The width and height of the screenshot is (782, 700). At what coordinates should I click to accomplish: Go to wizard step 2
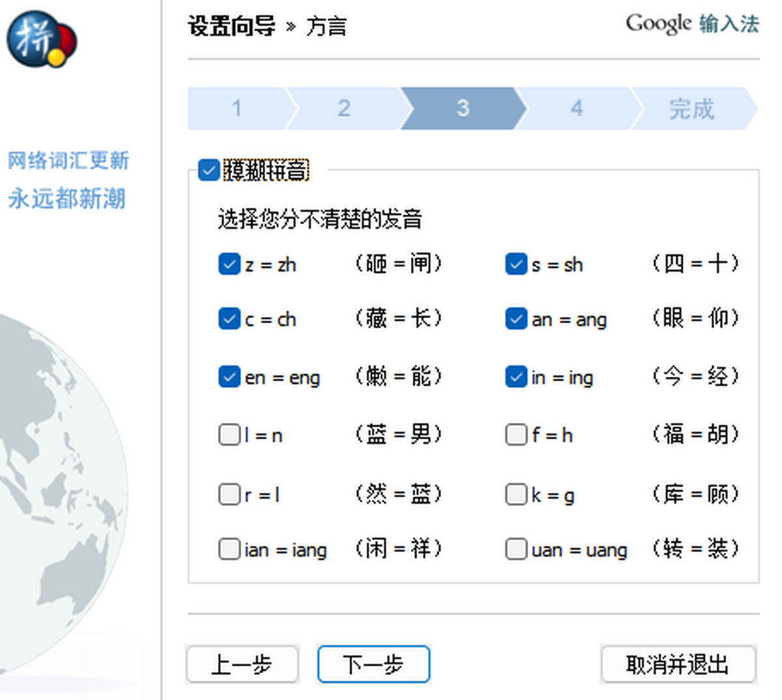point(344,108)
